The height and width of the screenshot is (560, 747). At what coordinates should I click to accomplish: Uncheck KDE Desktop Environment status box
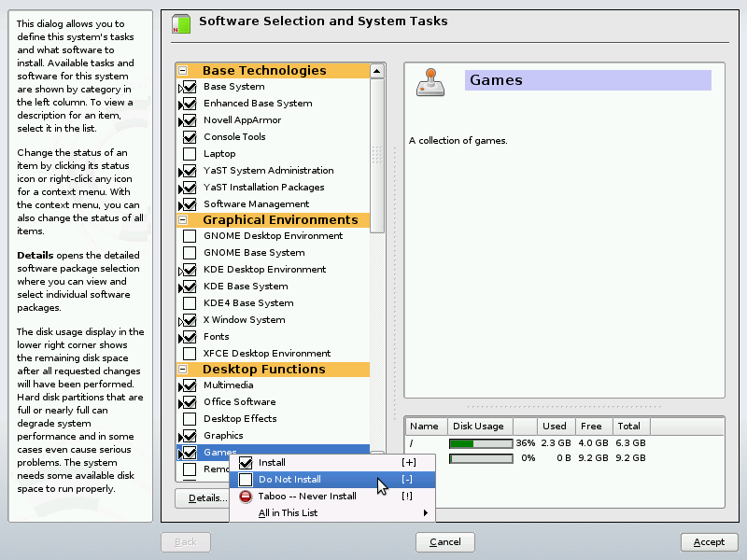(190, 270)
